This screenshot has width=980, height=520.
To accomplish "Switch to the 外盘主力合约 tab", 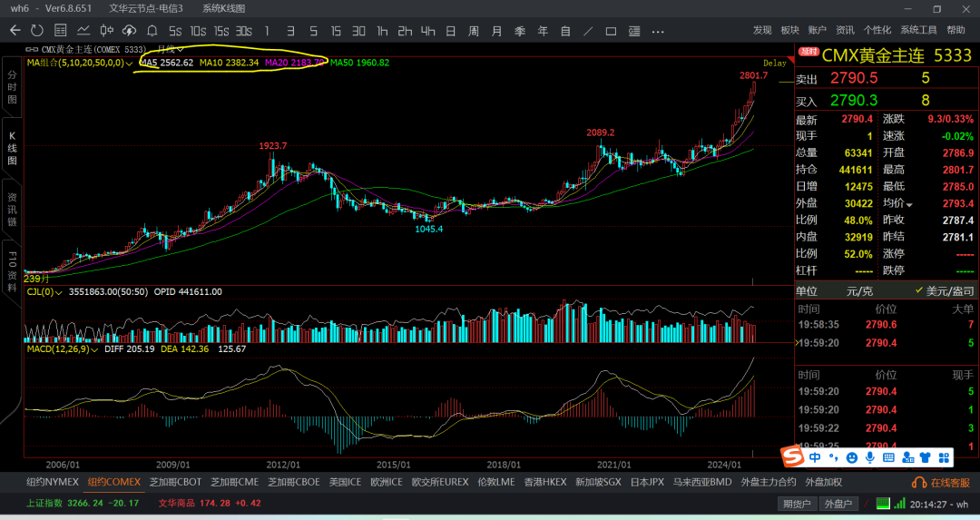I will [x=769, y=482].
